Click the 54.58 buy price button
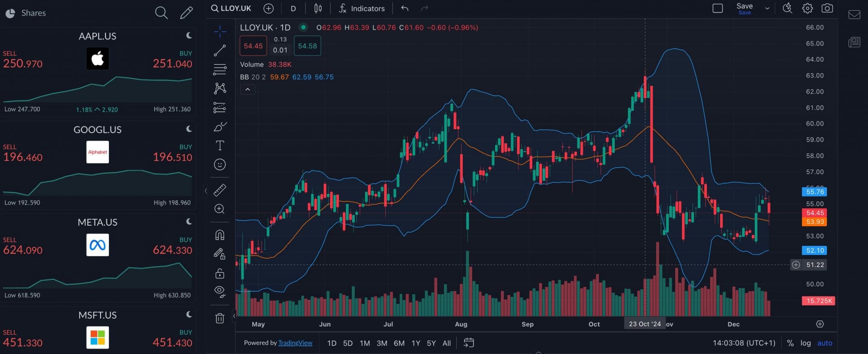Viewport: 868px width, 354px height. pyautogui.click(x=307, y=46)
